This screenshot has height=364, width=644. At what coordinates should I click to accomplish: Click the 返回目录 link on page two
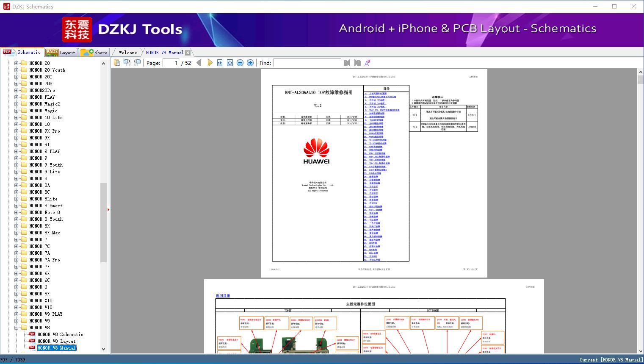(223, 295)
